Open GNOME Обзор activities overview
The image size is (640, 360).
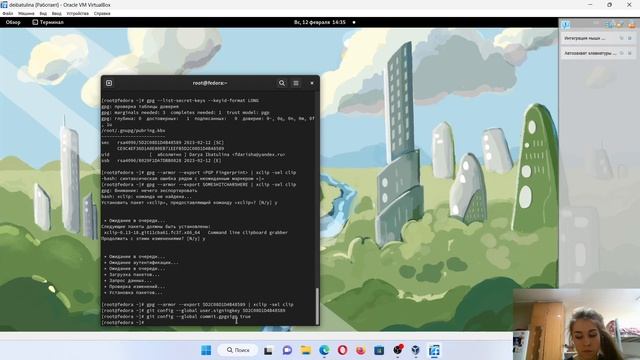pos(13,22)
